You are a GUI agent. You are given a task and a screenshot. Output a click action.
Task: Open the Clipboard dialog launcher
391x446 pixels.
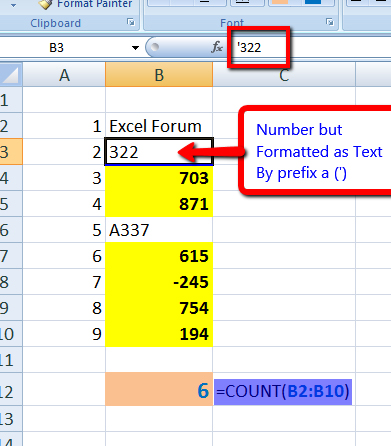pyautogui.click(x=131, y=22)
